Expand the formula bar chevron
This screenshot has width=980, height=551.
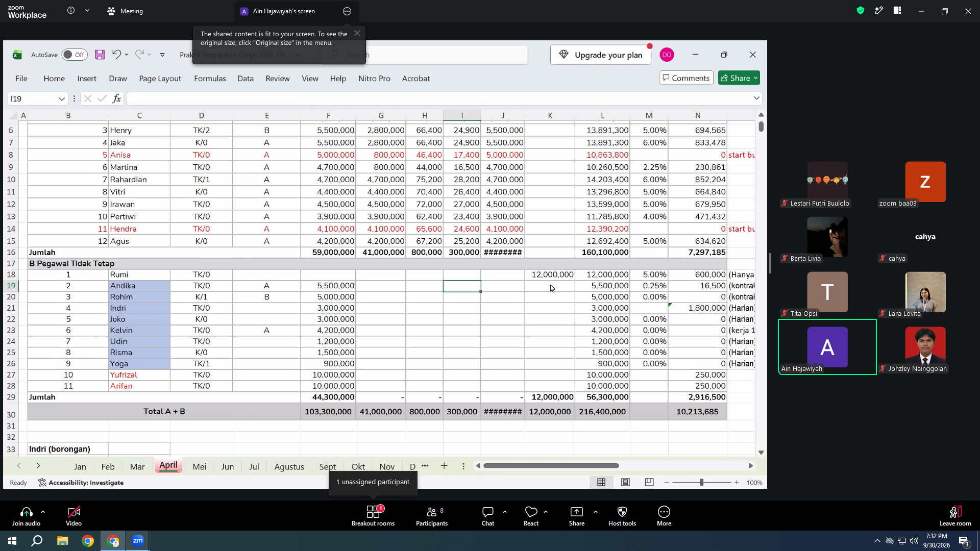pos(756,98)
